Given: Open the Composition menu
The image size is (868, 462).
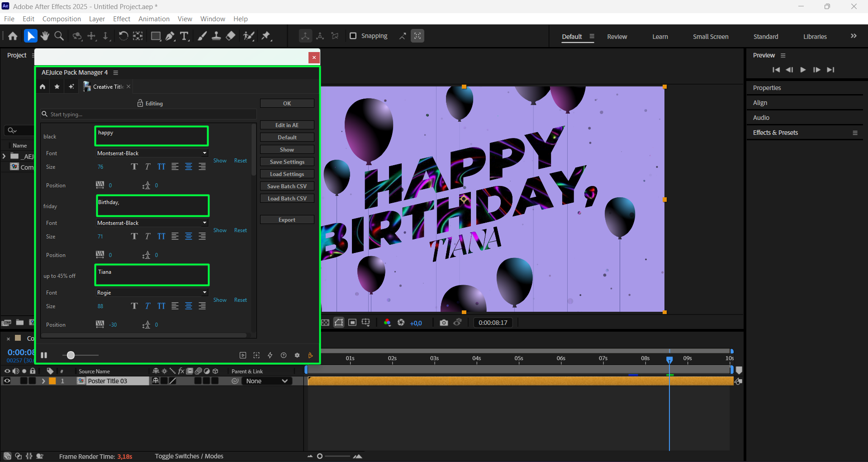Looking at the screenshot, I should [62, 19].
